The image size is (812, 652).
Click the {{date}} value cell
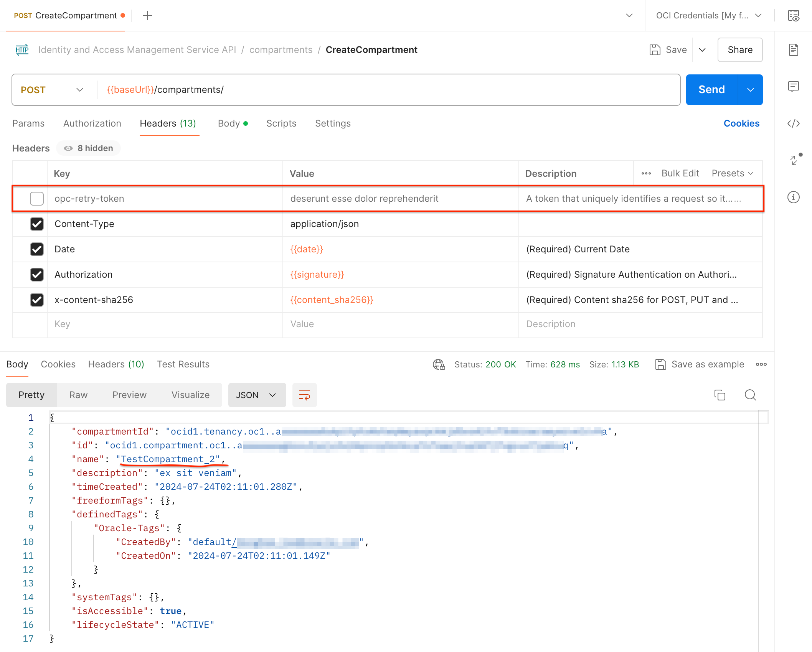pos(401,249)
